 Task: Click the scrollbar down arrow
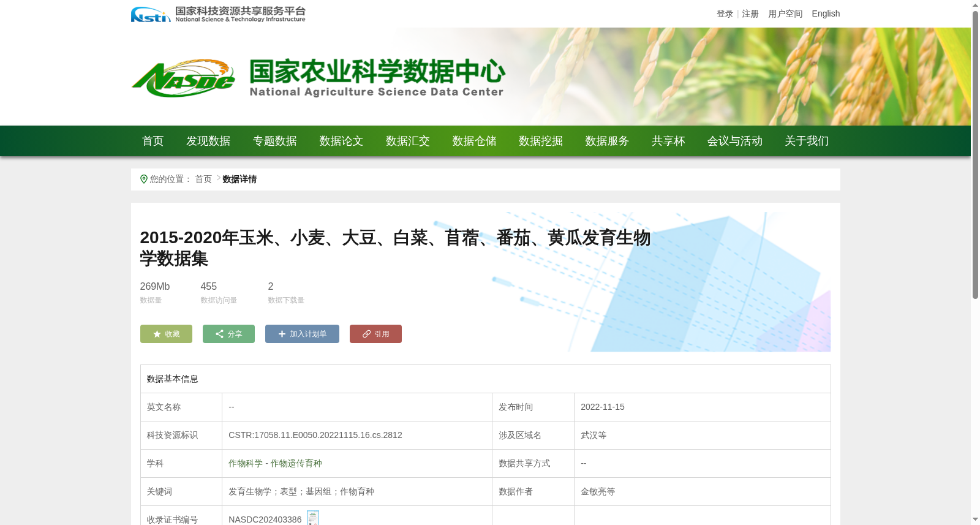coord(975,519)
